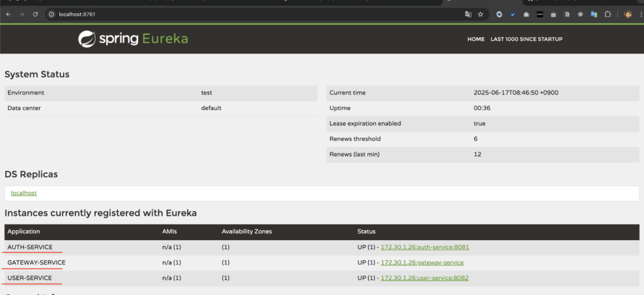This screenshot has height=295, width=644.
Task: Click the GATEWAY-SERVICE application name
Action: point(36,262)
